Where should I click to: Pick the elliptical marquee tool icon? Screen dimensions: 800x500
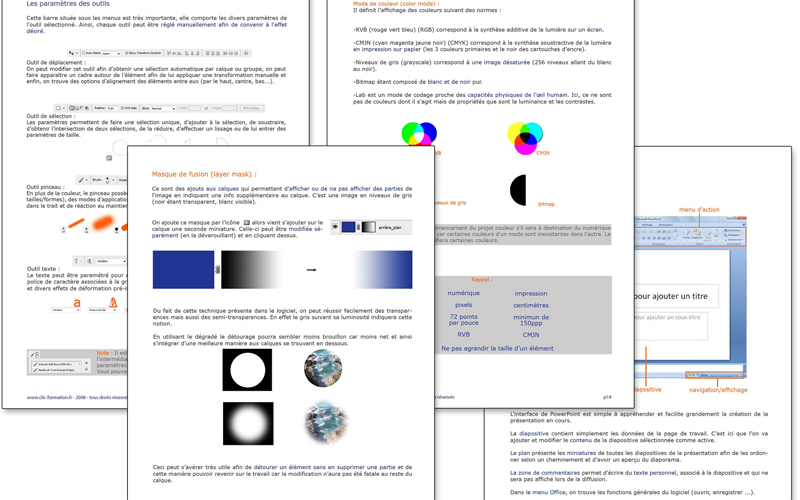click(x=58, y=108)
